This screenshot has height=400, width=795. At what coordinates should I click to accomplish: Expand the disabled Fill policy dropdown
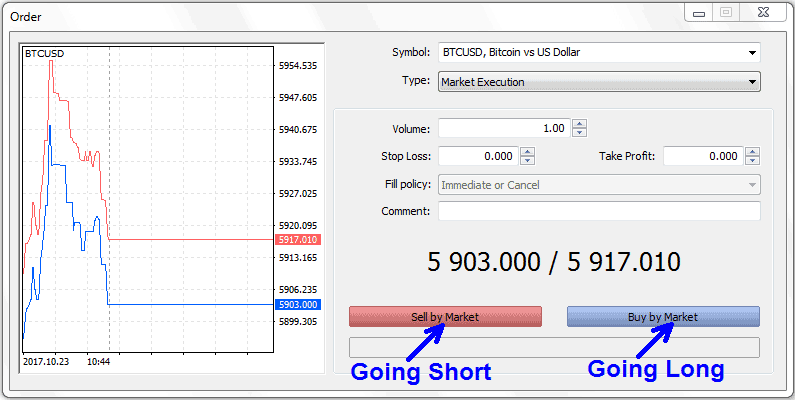click(599, 185)
